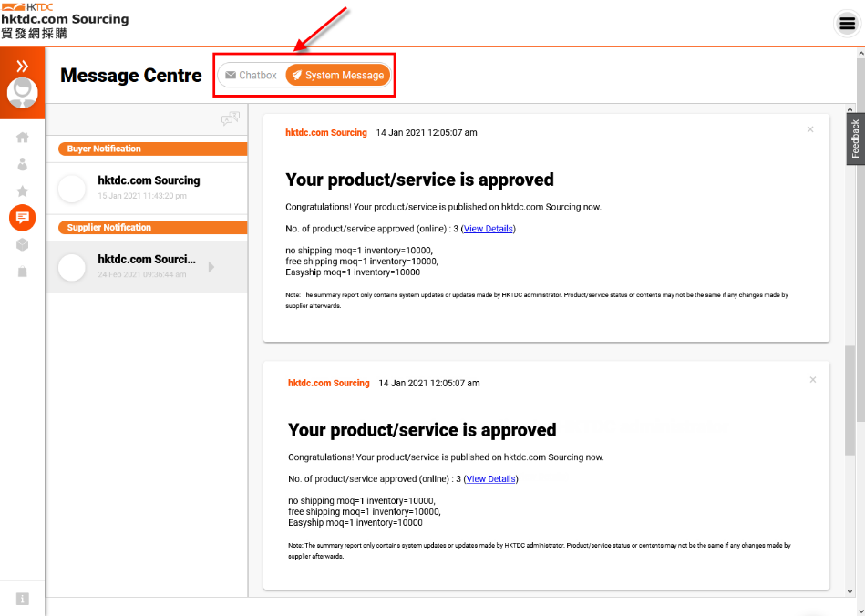
Task: Click the hktdc.com Sourcing logo
Action: tap(65, 21)
